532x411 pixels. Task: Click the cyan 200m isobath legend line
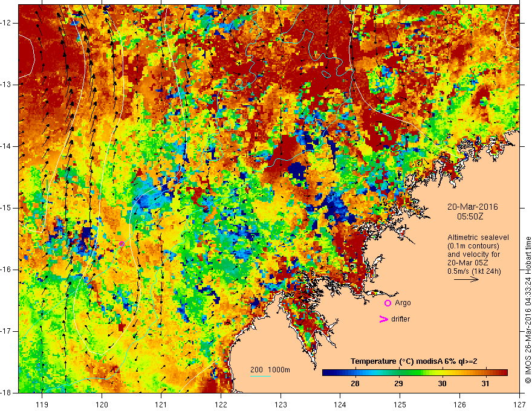pos(260,376)
